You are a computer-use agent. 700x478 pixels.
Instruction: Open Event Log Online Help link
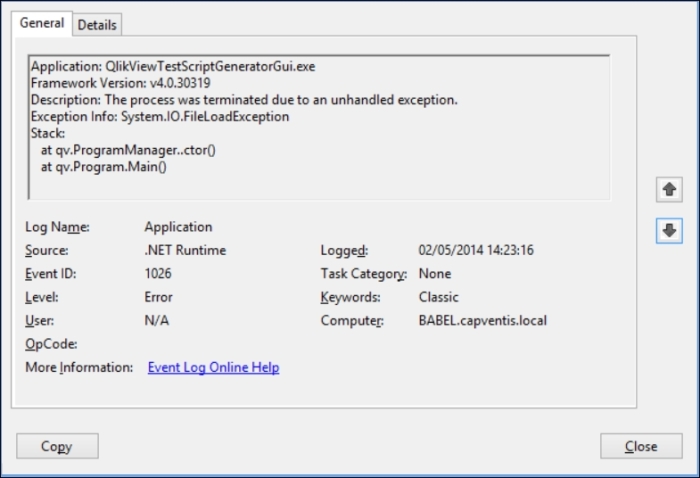pyautogui.click(x=213, y=367)
